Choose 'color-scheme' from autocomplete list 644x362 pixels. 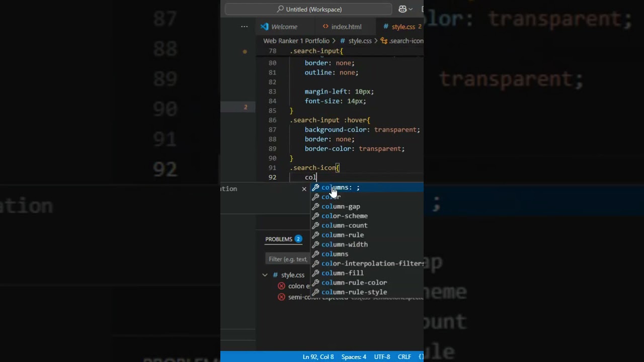(x=367, y=216)
